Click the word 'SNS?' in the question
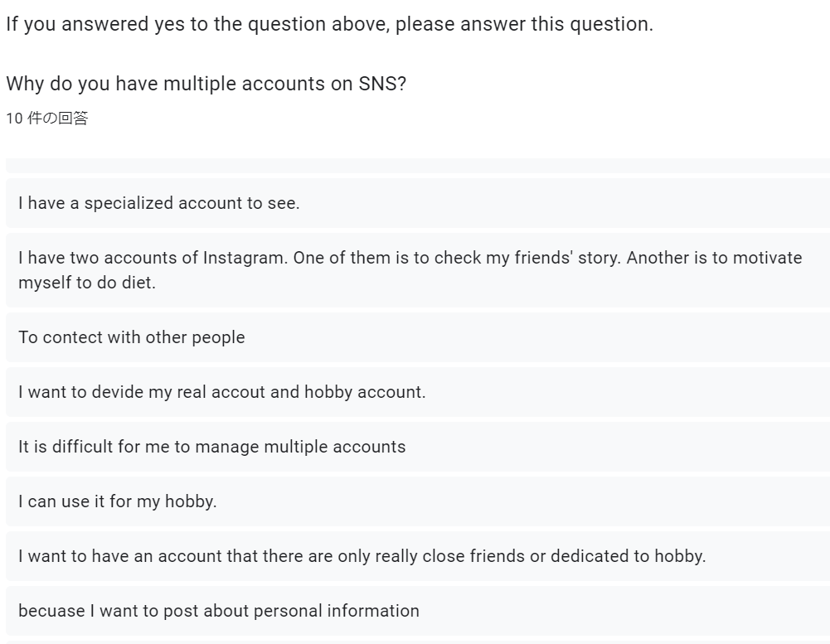This screenshot has width=830, height=644. (382, 84)
